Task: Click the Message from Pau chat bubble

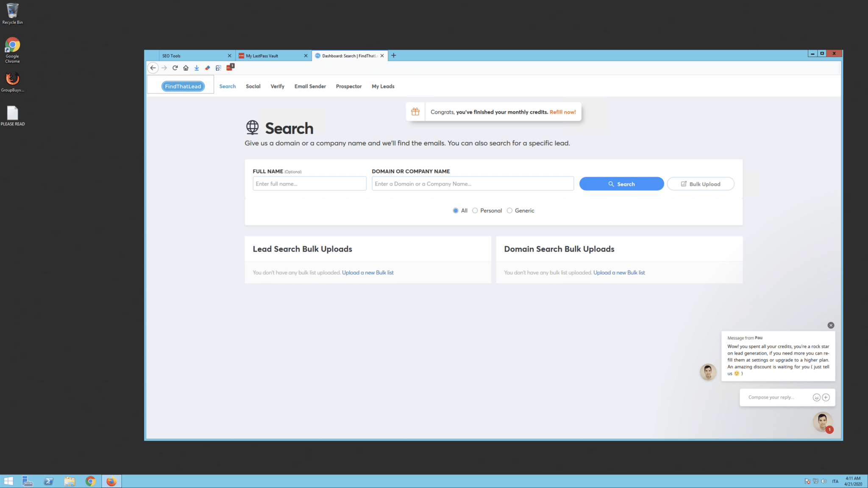Action: click(778, 356)
